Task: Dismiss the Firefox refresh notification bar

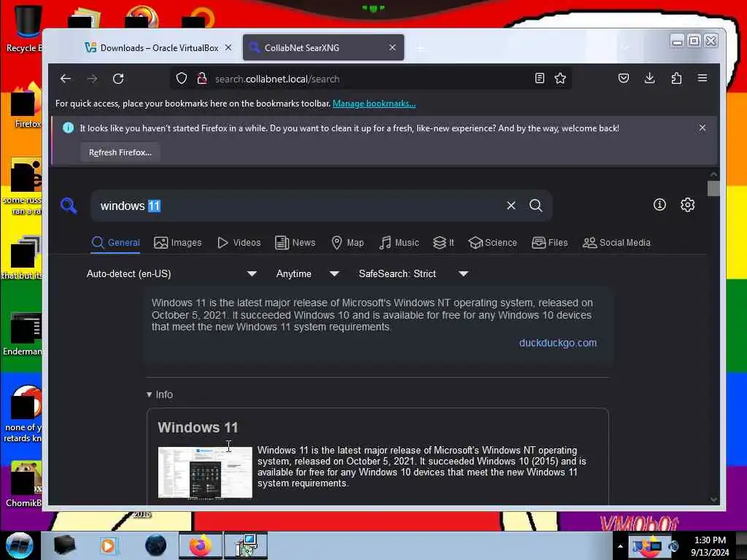Action: (x=703, y=128)
